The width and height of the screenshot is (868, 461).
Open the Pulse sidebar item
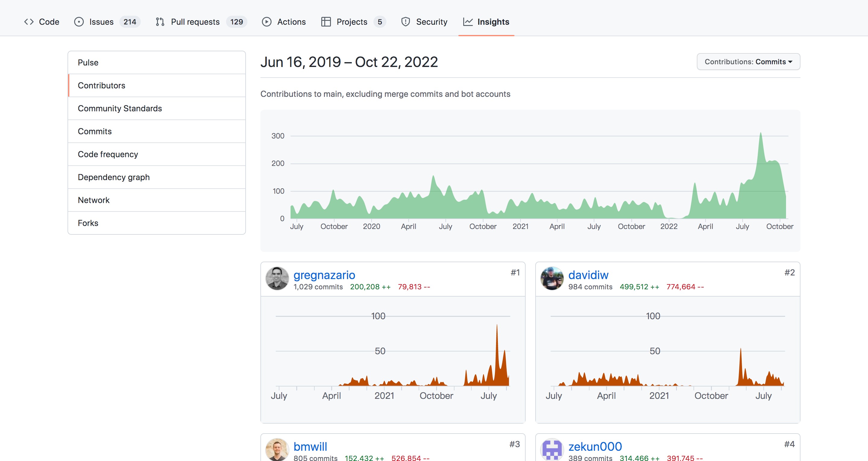click(157, 63)
